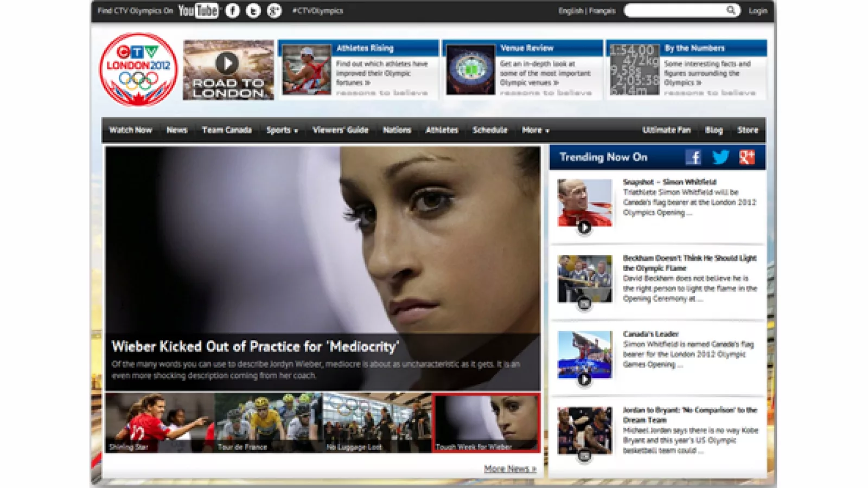Open the Schedule menu item
The image size is (868, 488).
tap(490, 130)
